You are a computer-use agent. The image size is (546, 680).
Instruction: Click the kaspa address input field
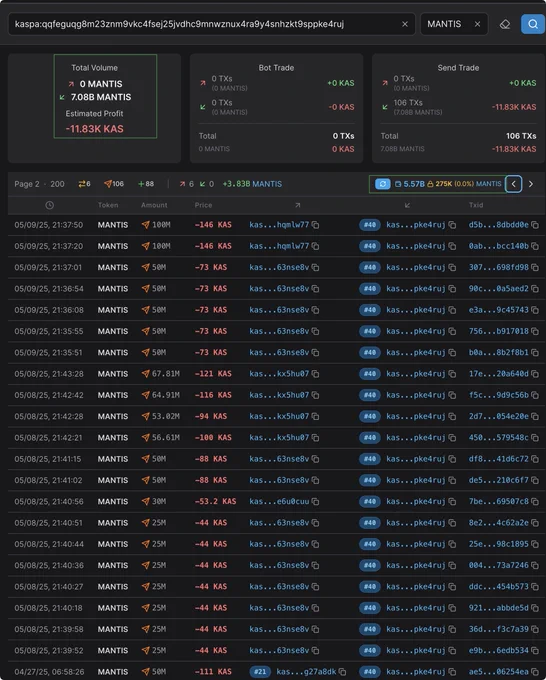click(x=212, y=24)
